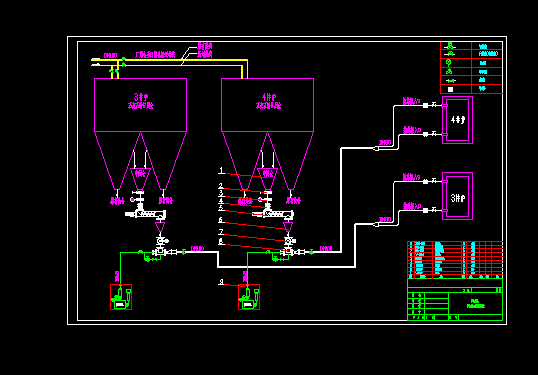This screenshot has height=375, width=538.
Task: Click the white square legend symbol
Action: pyautogui.click(x=451, y=89)
